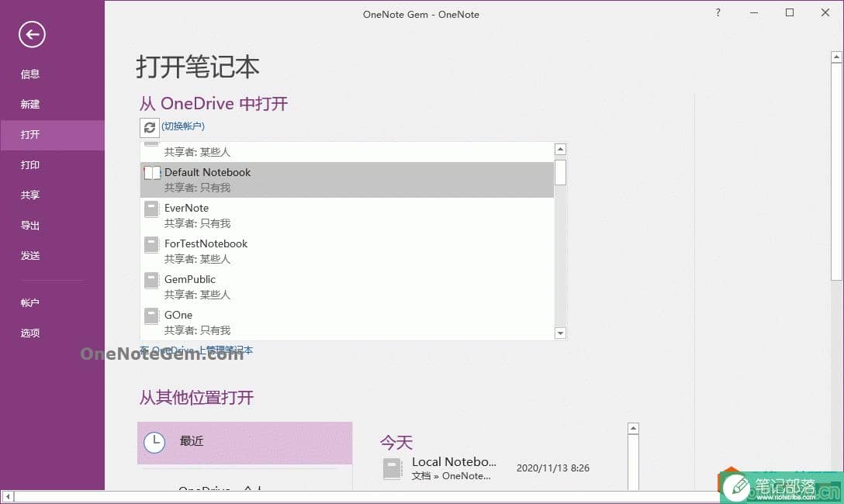This screenshot has width=844, height=504.
Task: Click the notebook list scroll-up arrow
Action: pos(560,149)
